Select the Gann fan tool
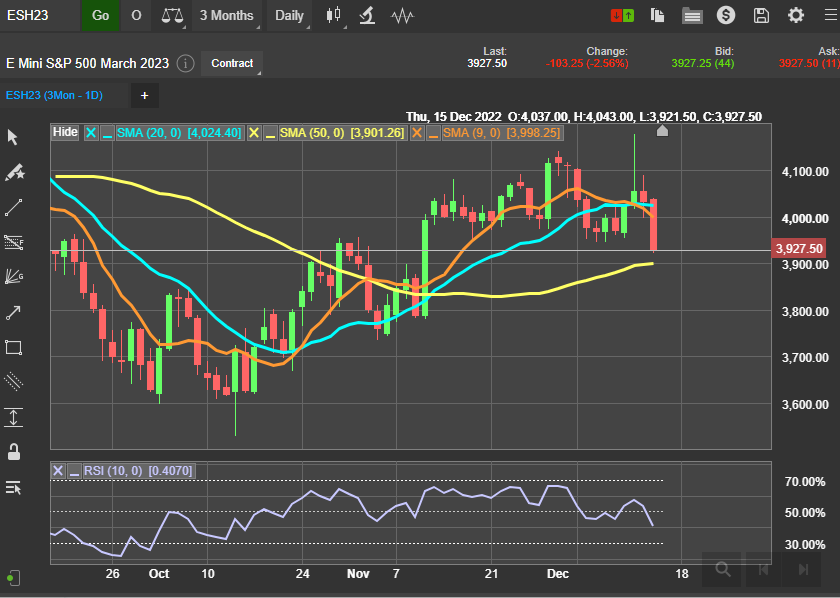Image resolution: width=840 pixels, height=598 pixels. click(x=13, y=277)
